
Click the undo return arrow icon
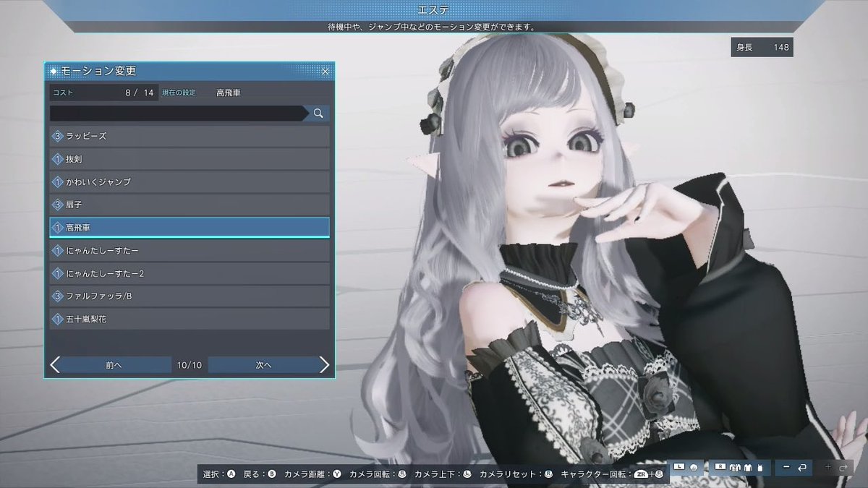(802, 468)
